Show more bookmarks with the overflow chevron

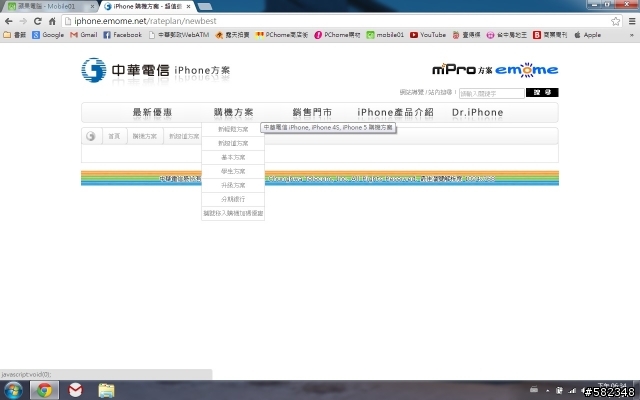(632, 35)
